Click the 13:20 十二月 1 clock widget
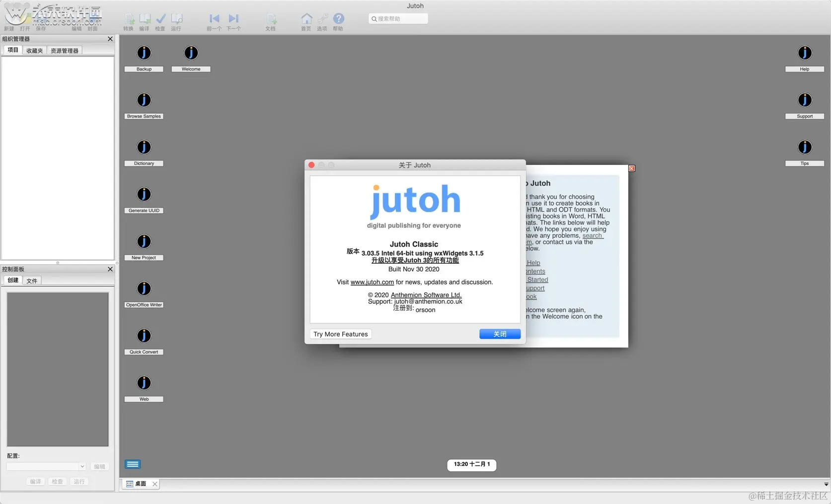 point(472,464)
